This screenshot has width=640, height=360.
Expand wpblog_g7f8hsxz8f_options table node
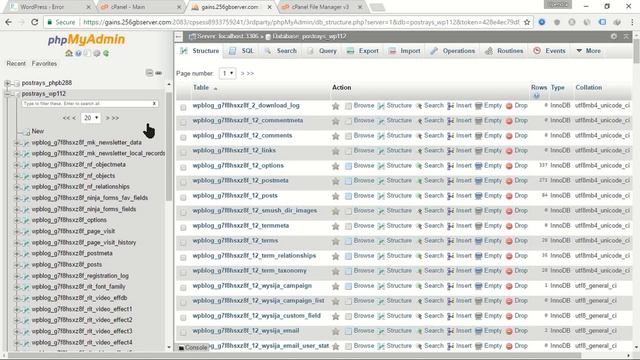click(17, 220)
